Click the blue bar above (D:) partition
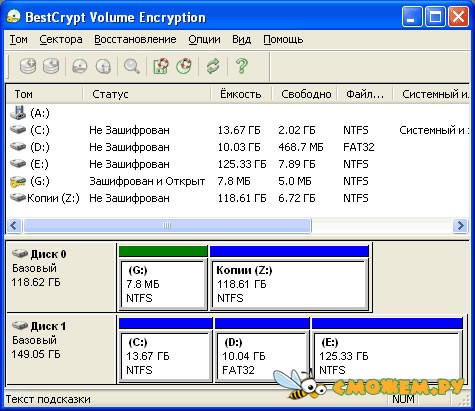Viewport: 475px width, 411px height. 262,323
